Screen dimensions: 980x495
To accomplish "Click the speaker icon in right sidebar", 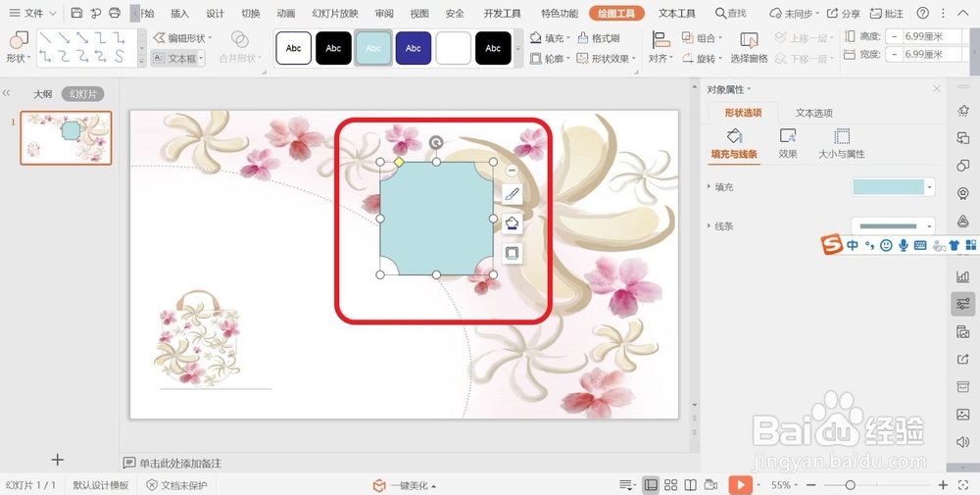I will pos(963,442).
